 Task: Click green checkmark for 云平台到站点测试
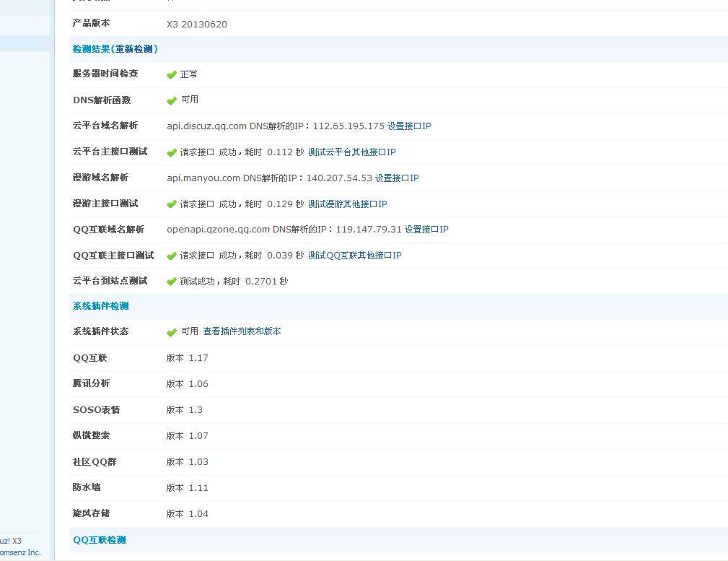coord(172,281)
